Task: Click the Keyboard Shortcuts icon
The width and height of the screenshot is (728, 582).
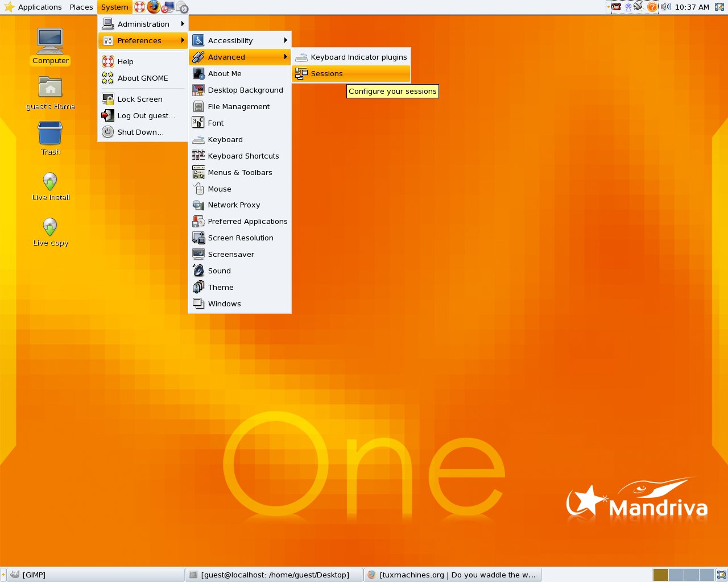Action: [x=198, y=156]
